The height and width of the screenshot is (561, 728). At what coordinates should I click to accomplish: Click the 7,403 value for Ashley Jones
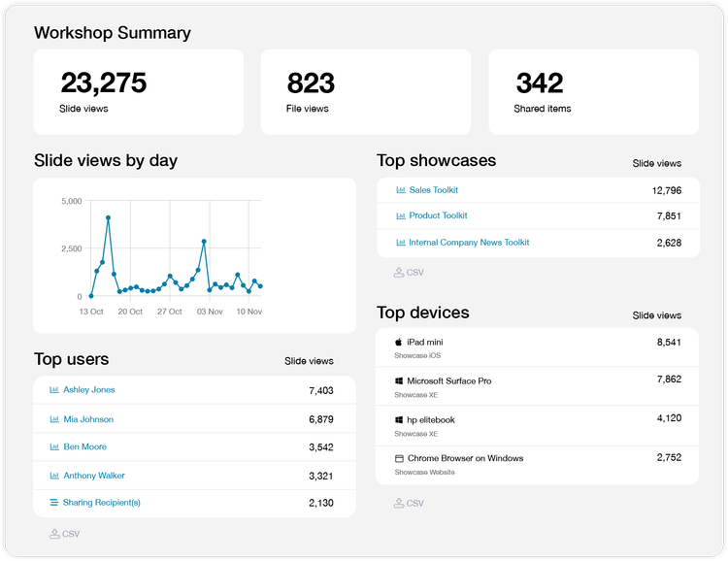coord(321,390)
